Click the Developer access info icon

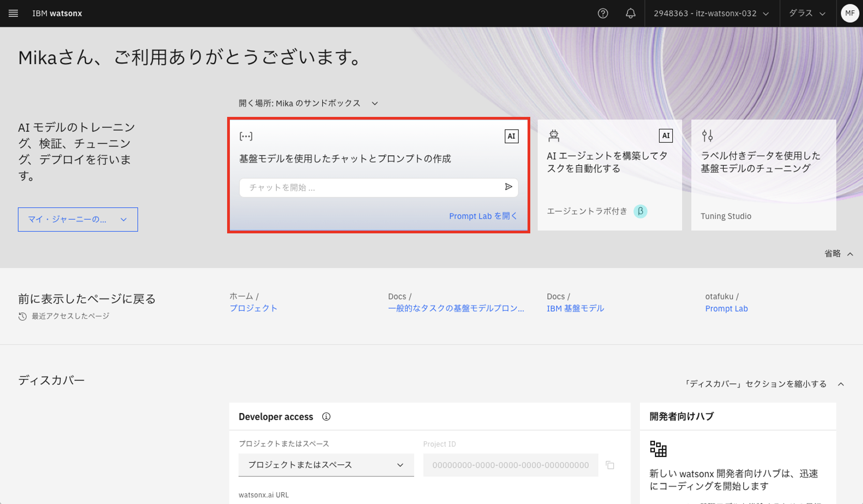pos(326,417)
